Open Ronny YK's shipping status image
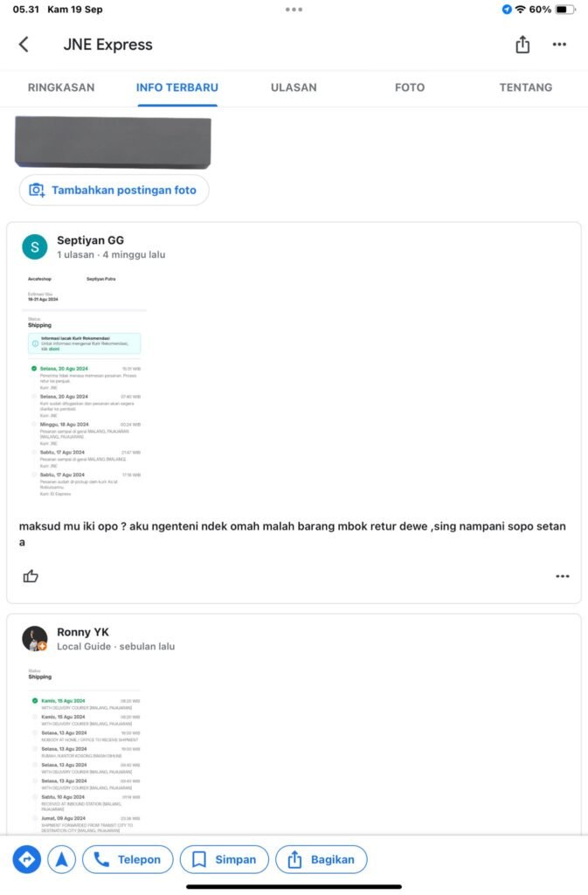Image resolution: width=588 pixels, height=895 pixels. coord(85,749)
